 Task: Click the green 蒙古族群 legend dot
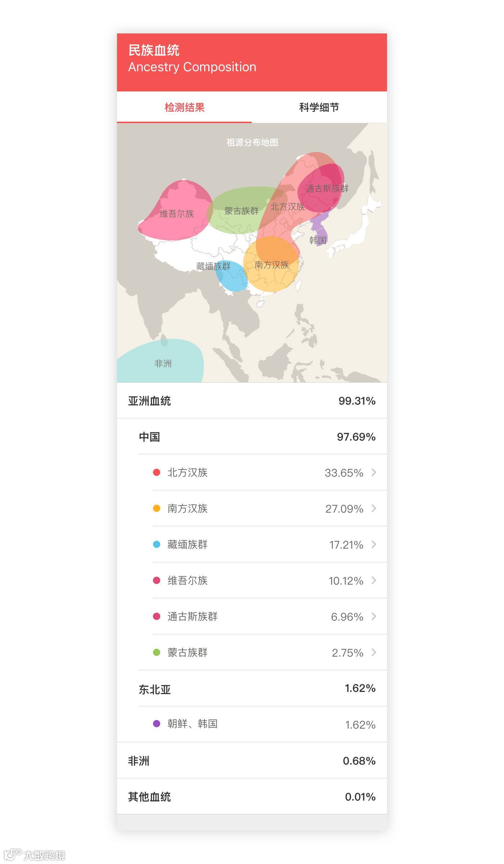157,652
